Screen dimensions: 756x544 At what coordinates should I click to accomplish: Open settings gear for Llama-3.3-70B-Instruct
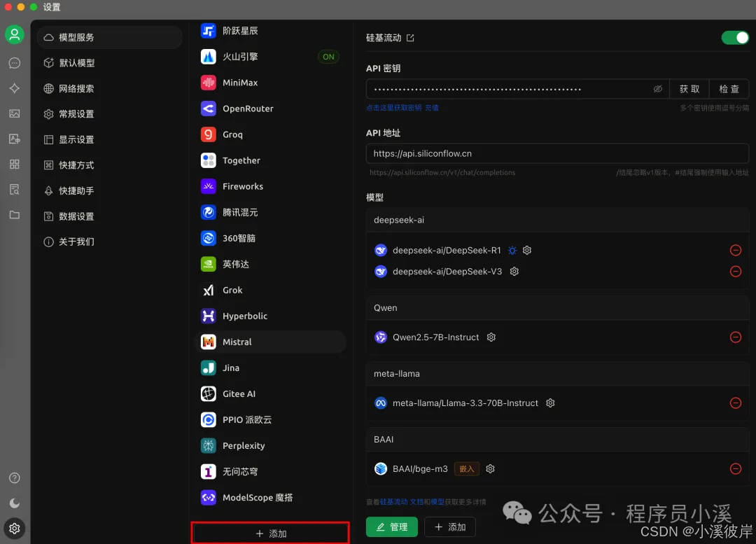(550, 403)
